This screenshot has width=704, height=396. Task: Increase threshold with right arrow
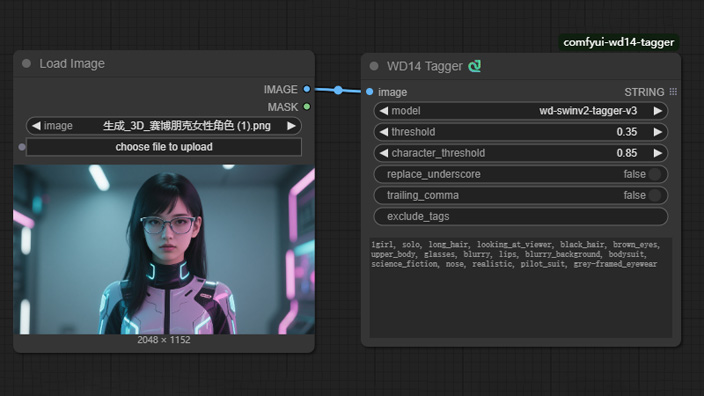click(x=658, y=132)
